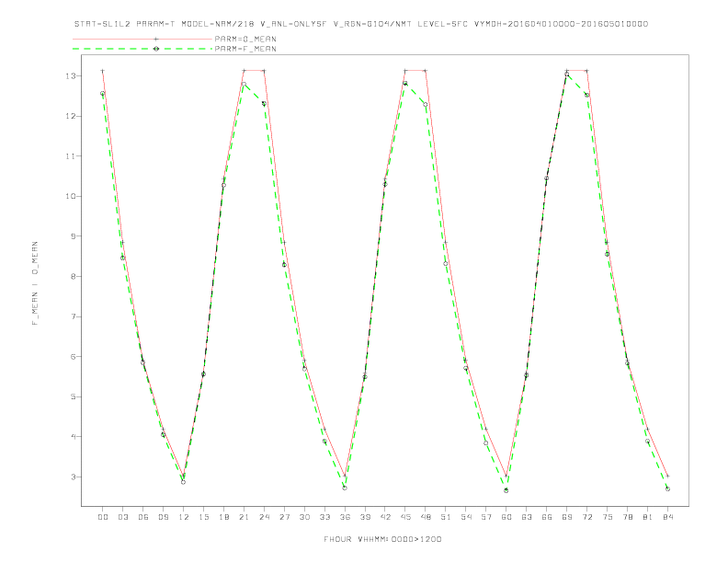The image size is (728, 563).
Task: Click y-axis tick label 10
Action: coord(71,197)
